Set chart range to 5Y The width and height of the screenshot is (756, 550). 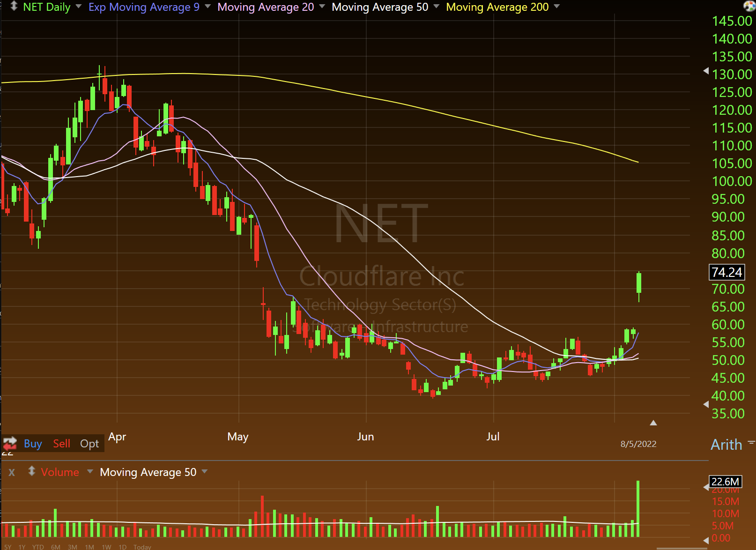click(x=7, y=547)
